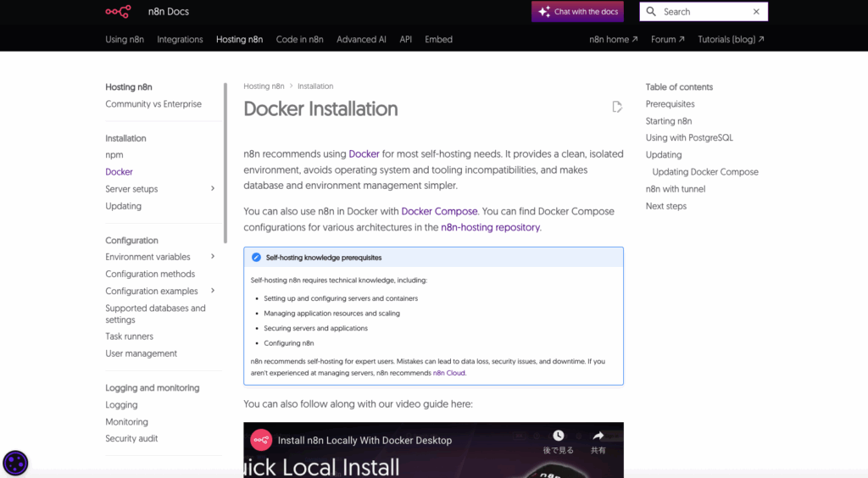Click the watch later clock icon on video
Image resolution: width=868 pixels, height=478 pixels.
(x=559, y=436)
